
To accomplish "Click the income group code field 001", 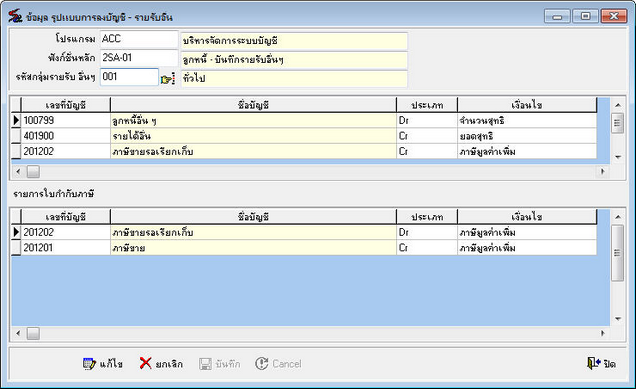I will click(129, 77).
